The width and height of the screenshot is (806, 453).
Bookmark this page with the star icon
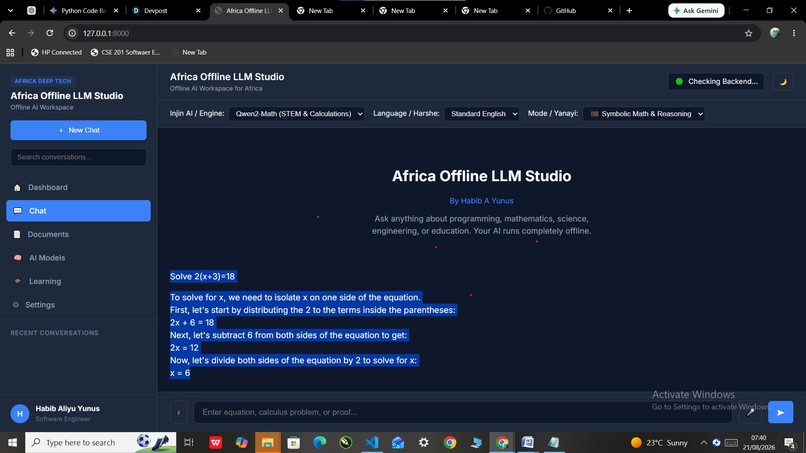coord(748,33)
